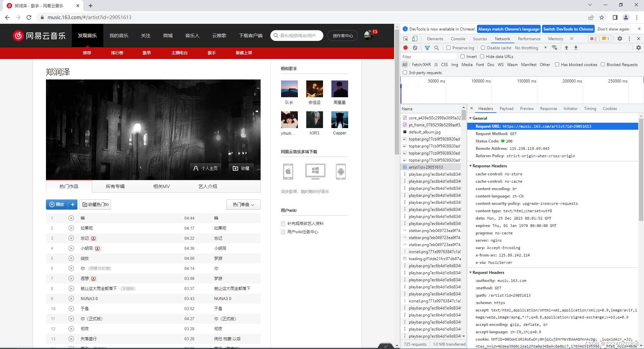Click the blue 播放 play button
644x349 pixels.
point(57,205)
